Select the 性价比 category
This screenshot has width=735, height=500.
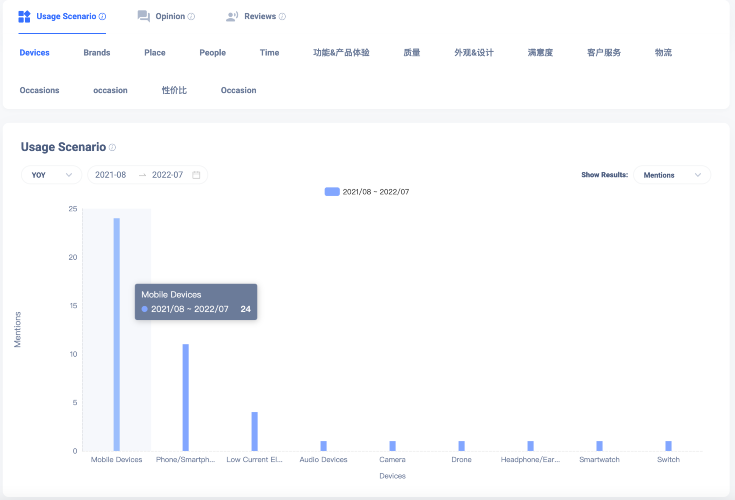pyautogui.click(x=174, y=90)
